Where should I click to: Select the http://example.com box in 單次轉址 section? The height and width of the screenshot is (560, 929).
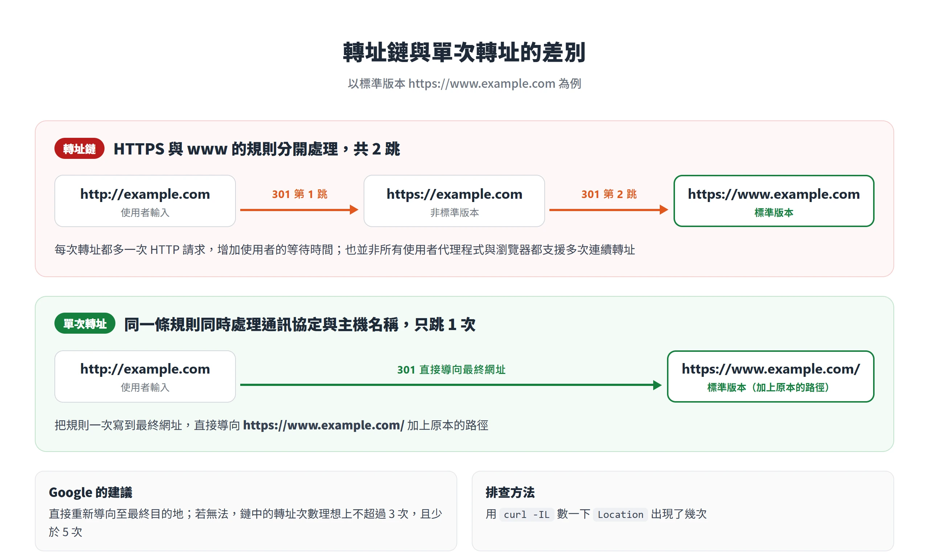click(145, 376)
